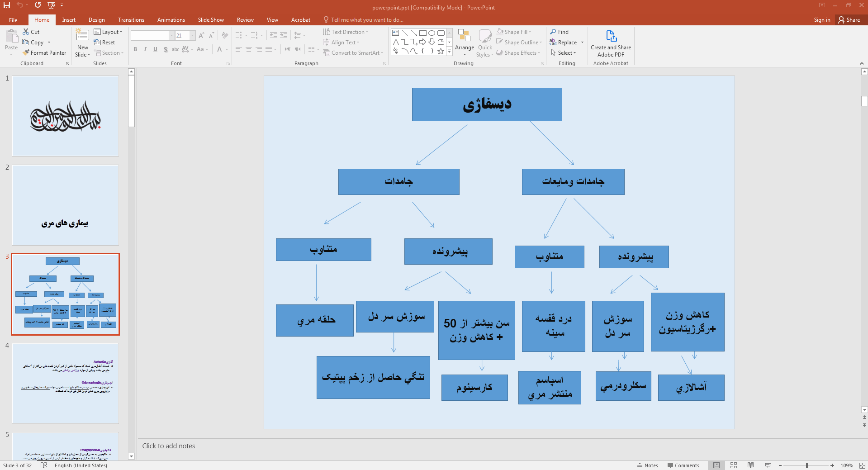The height and width of the screenshot is (470, 868).
Task: Open Create and Share Adobe PDF
Action: click(611, 43)
